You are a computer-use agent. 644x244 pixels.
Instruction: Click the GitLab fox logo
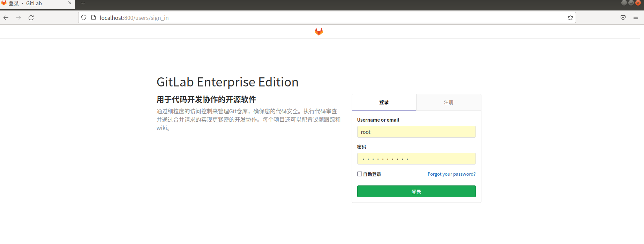point(319,32)
